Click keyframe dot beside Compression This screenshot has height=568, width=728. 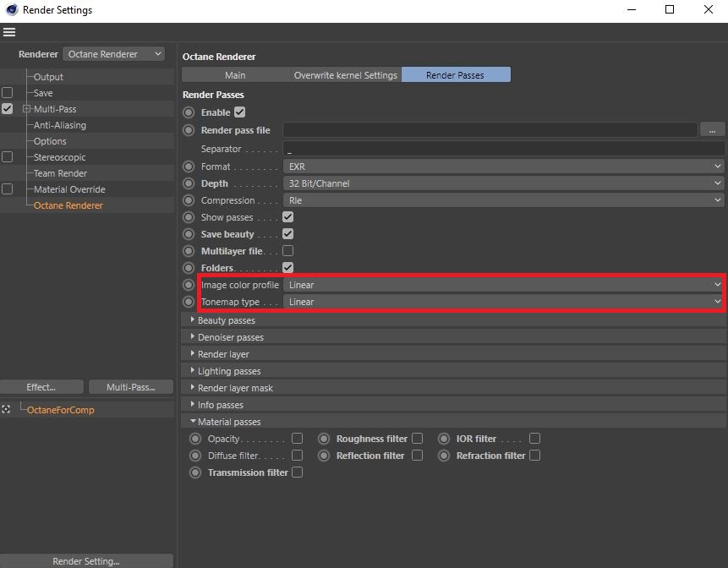click(189, 200)
